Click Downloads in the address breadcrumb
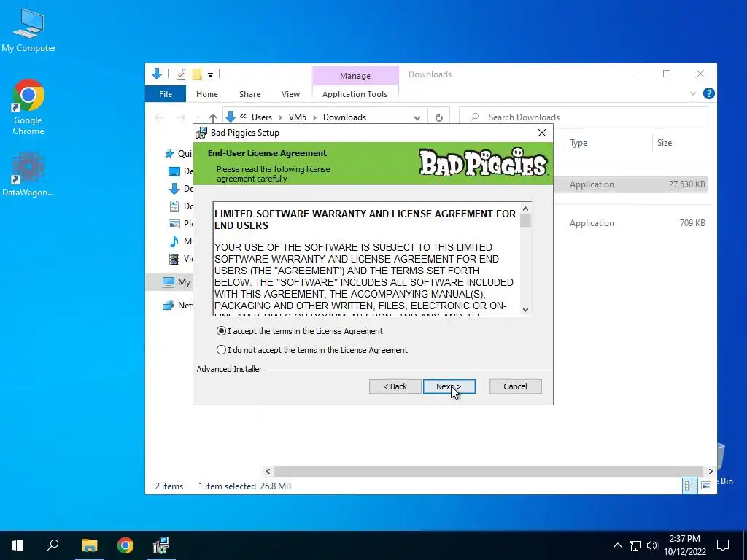This screenshot has width=747, height=560. (x=344, y=117)
